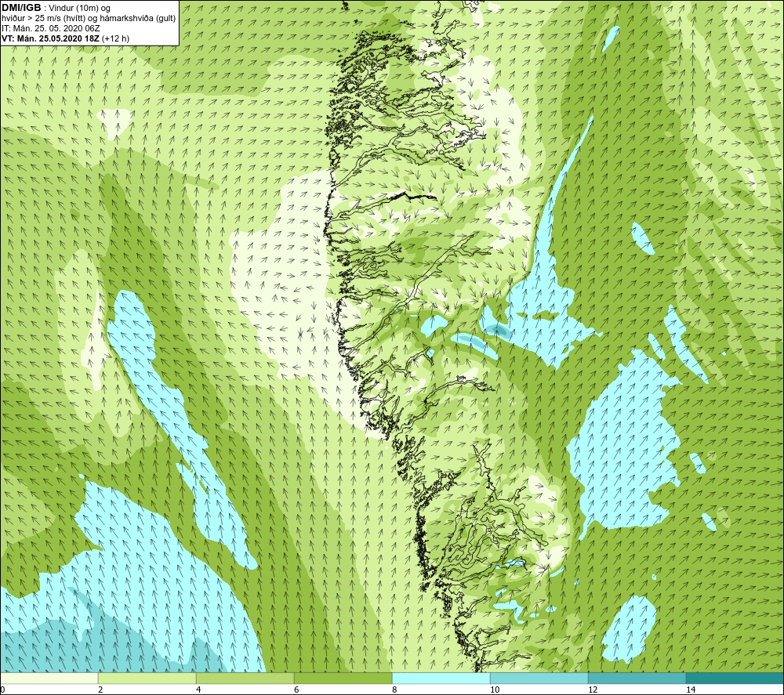Screen dimensions: 784x695
Task: Click the '2' scale label
Action: point(100,690)
